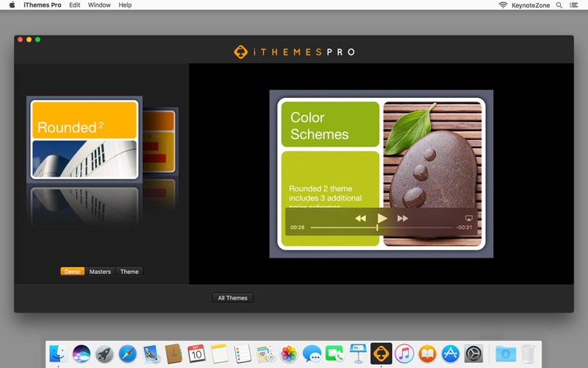
Task: Open Messages from the Dock
Action: pyautogui.click(x=312, y=353)
